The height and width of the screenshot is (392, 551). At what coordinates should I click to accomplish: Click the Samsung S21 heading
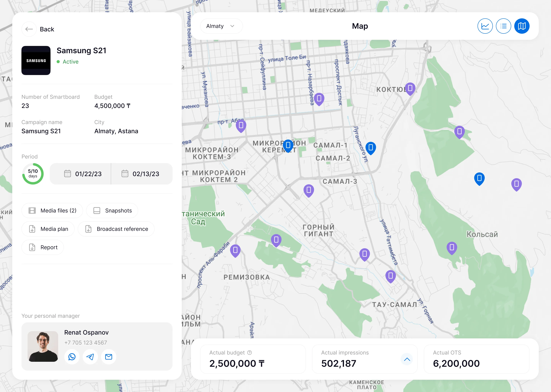[x=82, y=51]
